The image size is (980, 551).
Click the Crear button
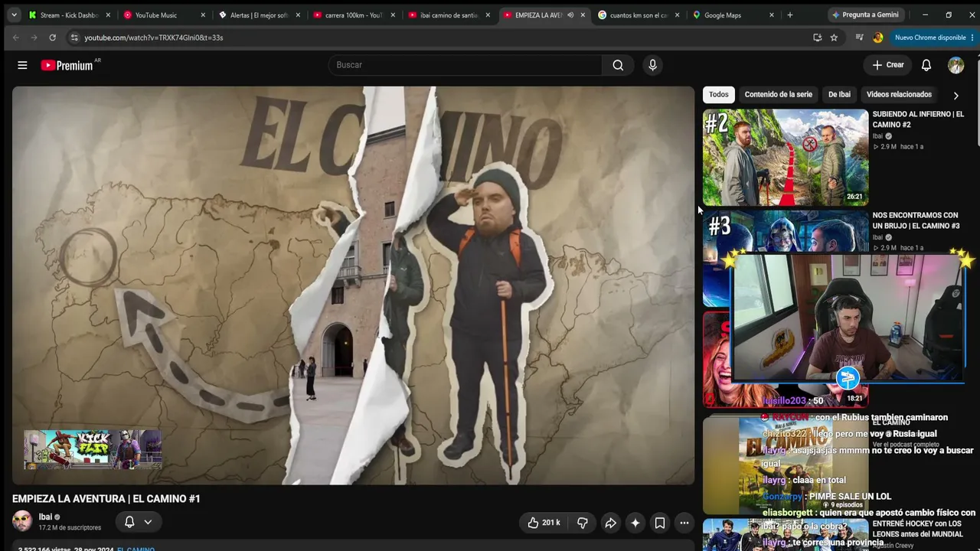click(x=888, y=65)
